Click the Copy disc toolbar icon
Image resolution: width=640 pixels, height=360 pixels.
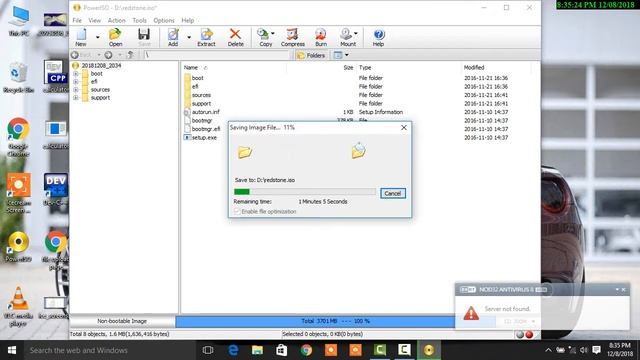pyautogui.click(x=264, y=37)
